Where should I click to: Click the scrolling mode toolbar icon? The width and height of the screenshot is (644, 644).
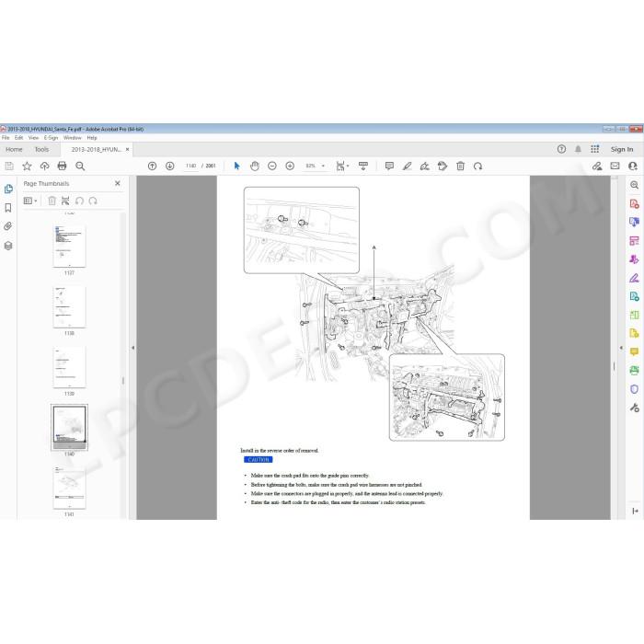363,166
